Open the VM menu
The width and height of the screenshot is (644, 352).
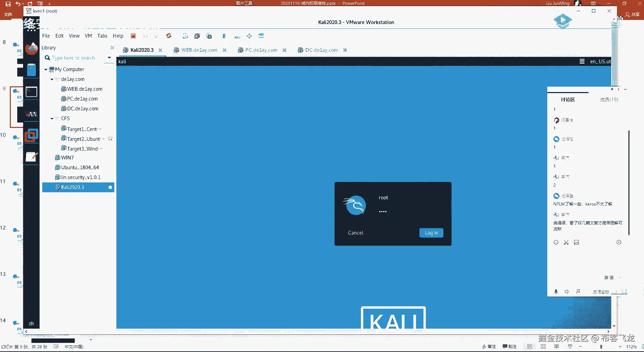[88, 36]
